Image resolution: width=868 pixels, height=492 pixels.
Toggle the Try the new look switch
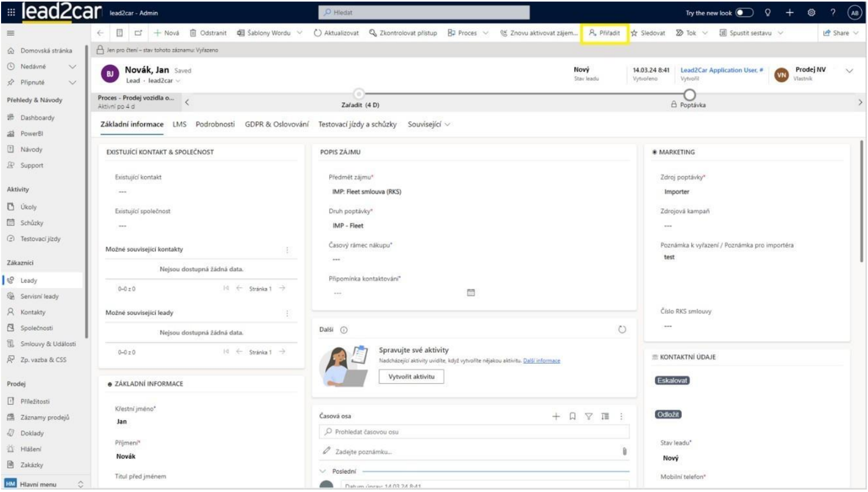pos(744,13)
